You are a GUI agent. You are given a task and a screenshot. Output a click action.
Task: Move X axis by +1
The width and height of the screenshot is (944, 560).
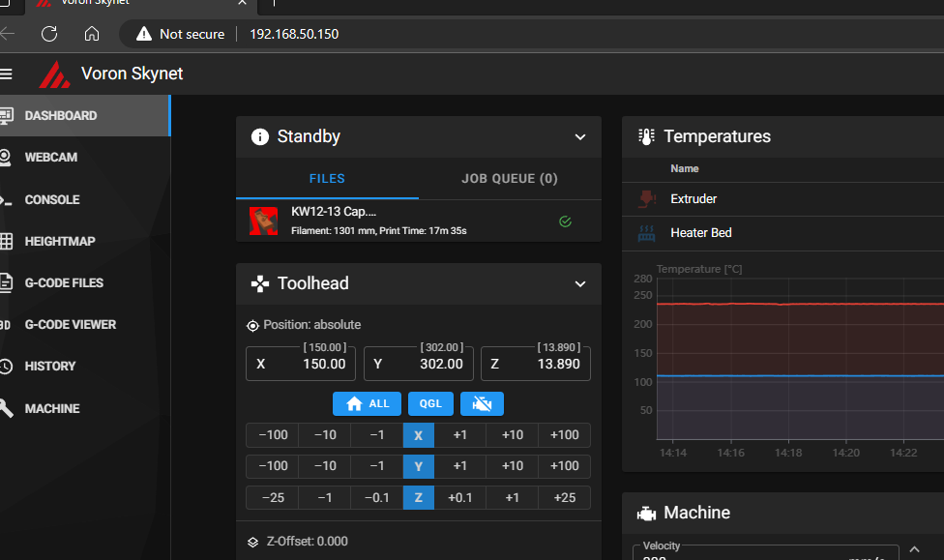[460, 435]
